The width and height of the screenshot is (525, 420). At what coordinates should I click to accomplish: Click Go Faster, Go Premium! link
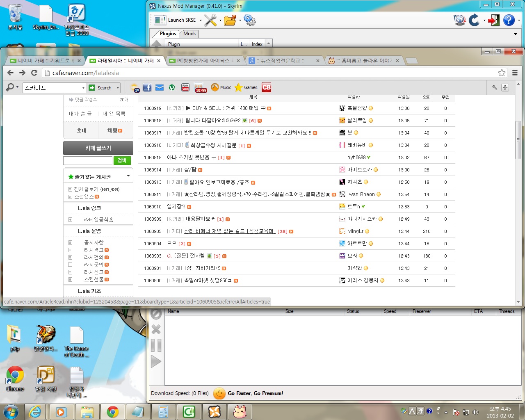pos(255,393)
